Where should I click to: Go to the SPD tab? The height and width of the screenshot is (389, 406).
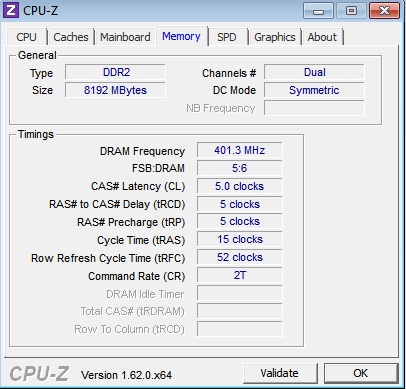[x=227, y=37]
